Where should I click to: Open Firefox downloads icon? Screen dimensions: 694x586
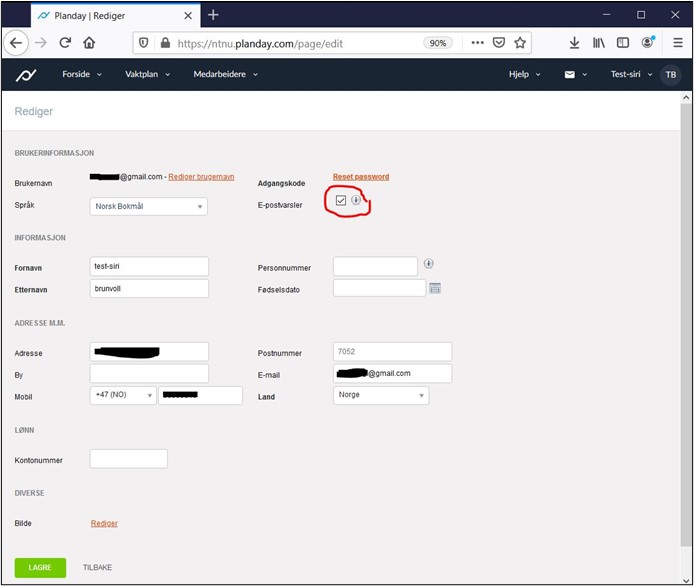point(574,43)
